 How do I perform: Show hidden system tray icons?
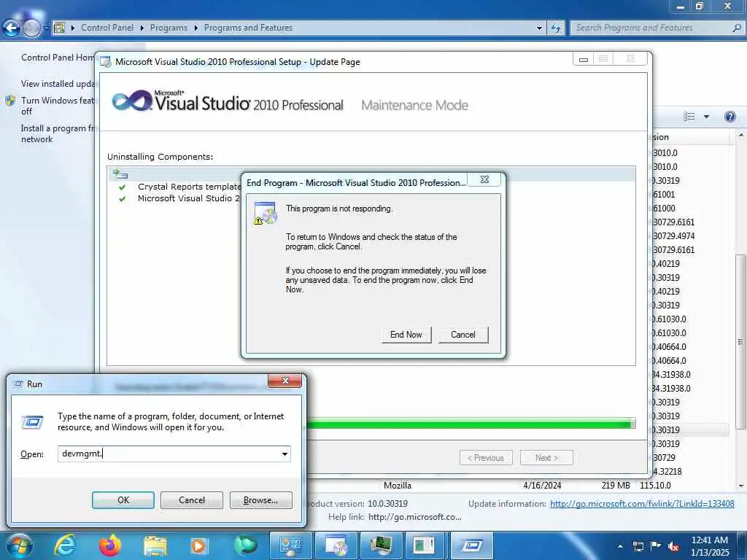[620, 546]
